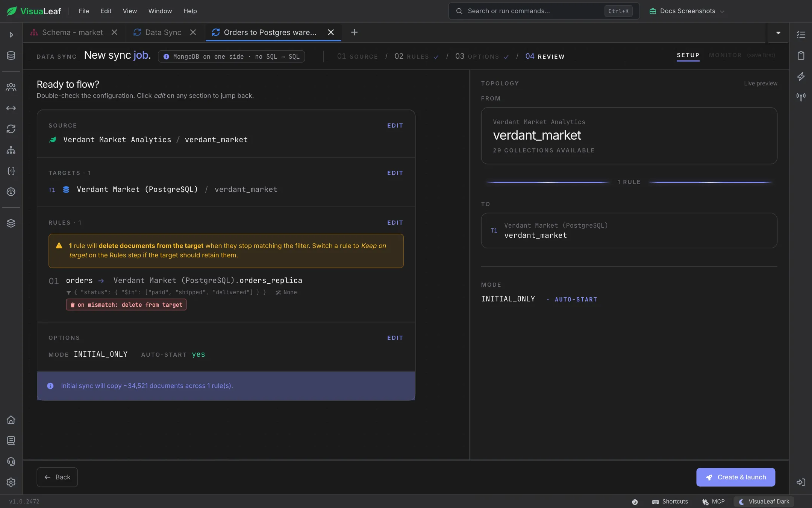Click the sign-out arrow icon on right rail
The height and width of the screenshot is (508, 812).
(801, 482)
